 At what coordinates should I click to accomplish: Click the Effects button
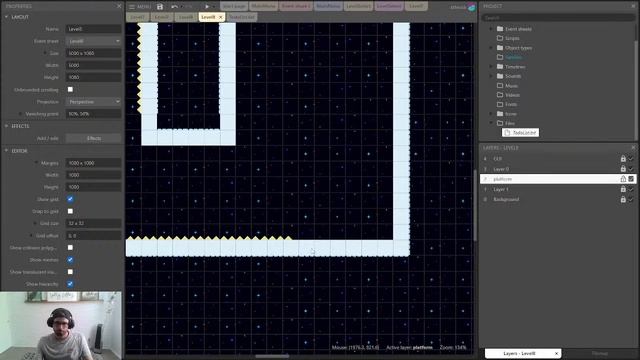93,138
